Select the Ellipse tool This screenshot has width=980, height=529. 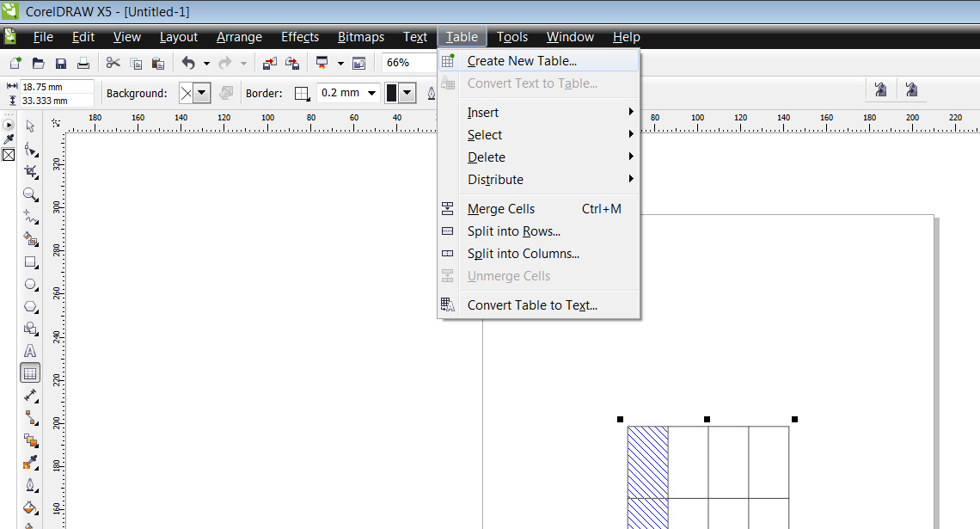(30, 284)
